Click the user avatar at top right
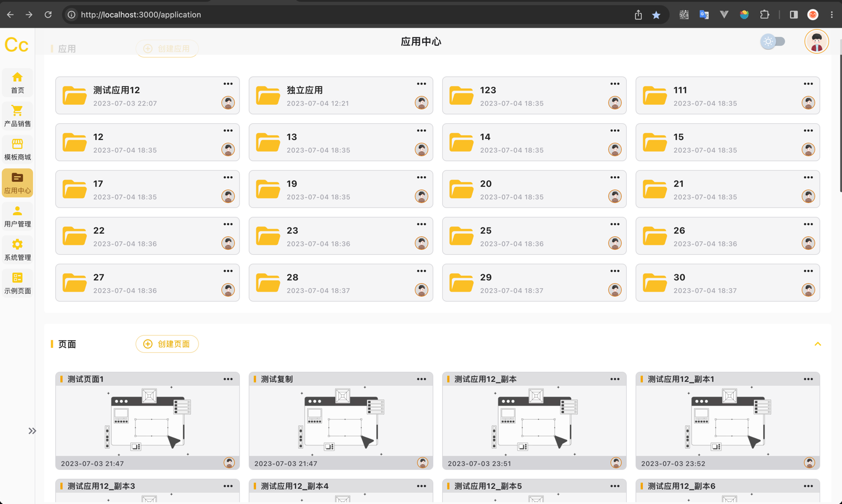This screenshot has height=504, width=842. click(816, 42)
